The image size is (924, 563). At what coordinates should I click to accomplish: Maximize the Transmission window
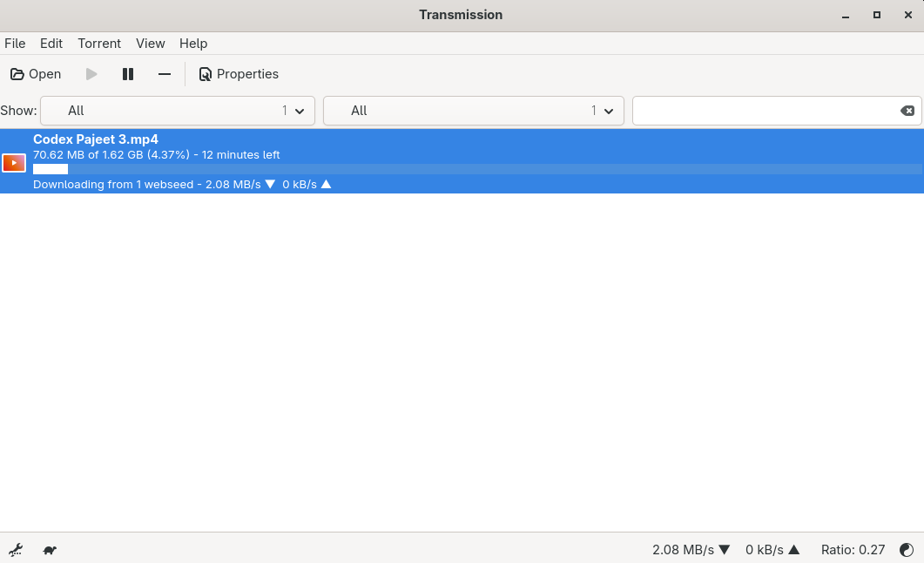click(x=877, y=16)
